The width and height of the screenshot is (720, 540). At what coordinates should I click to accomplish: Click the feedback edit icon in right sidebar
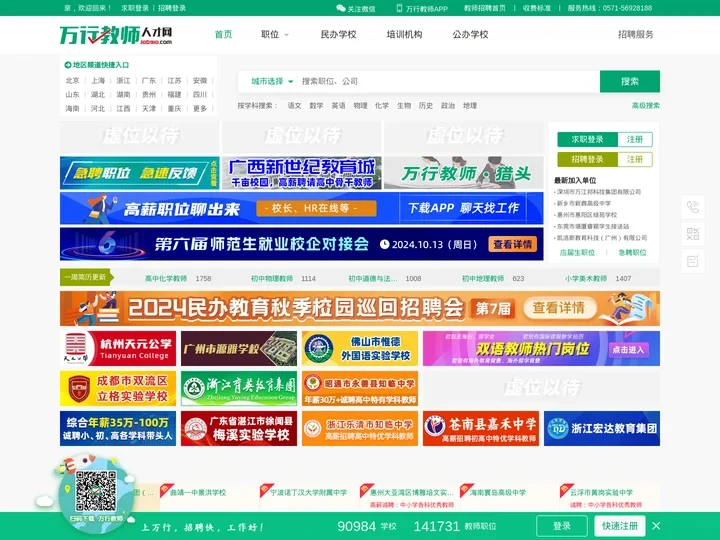(x=692, y=261)
